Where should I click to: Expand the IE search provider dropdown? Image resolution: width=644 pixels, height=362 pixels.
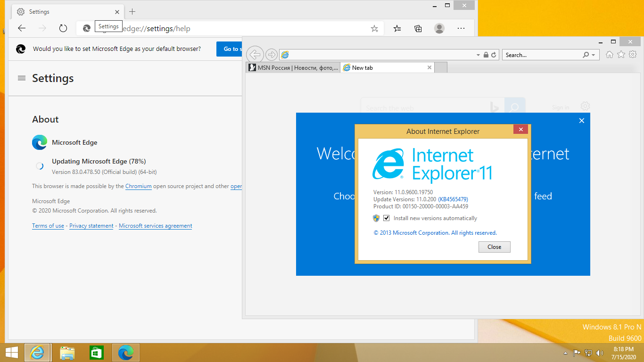(594, 55)
